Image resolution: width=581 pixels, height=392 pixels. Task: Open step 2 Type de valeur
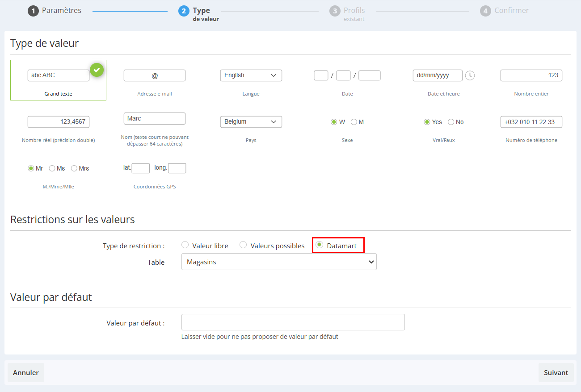coord(199,14)
